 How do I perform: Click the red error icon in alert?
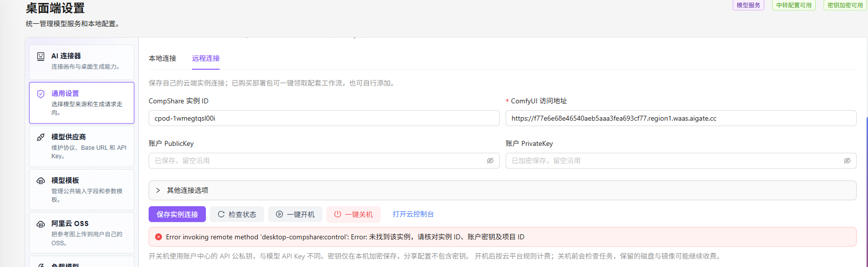coord(158,237)
